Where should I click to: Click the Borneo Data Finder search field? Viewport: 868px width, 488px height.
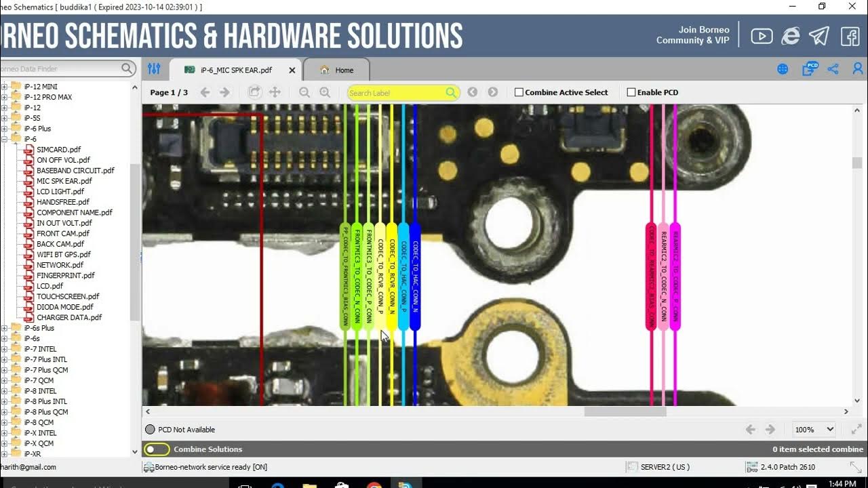60,68
